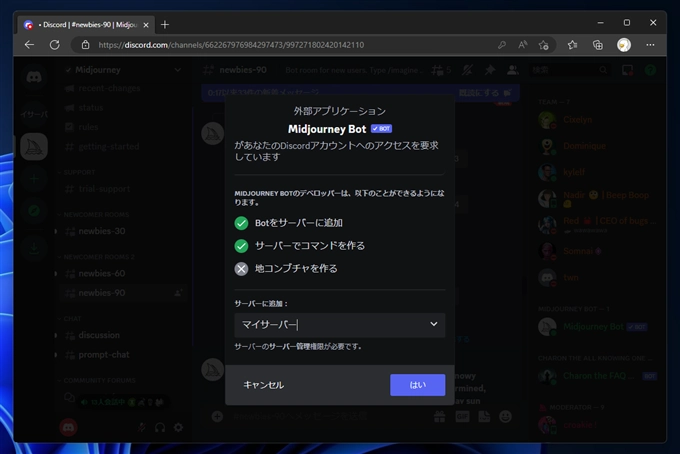Open the inbox icon
This screenshot has height=454, width=680.
click(x=628, y=70)
